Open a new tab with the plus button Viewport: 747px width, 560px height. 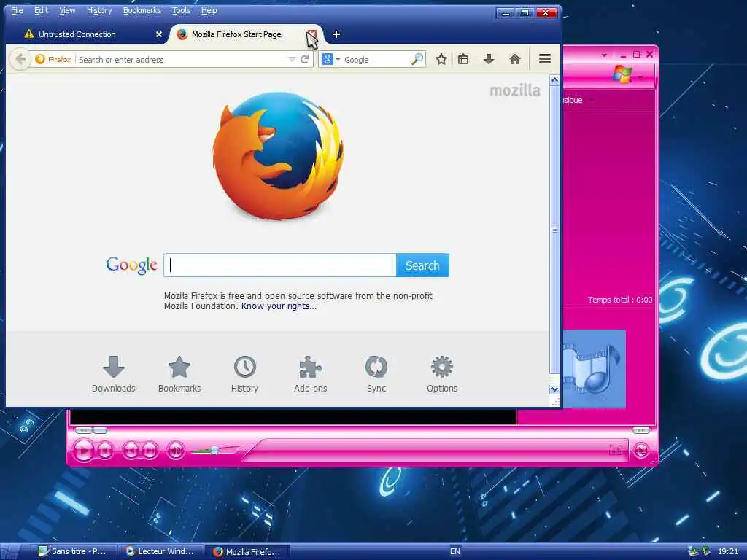coord(336,34)
